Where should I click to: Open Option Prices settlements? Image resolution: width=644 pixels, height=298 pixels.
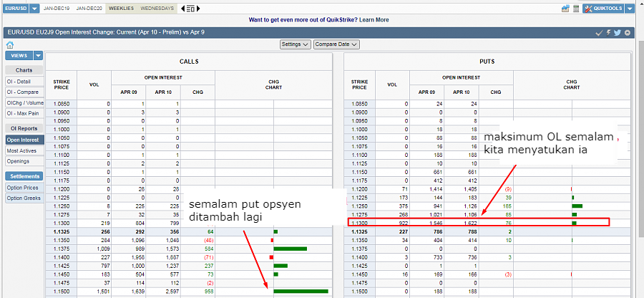pyautogui.click(x=24, y=188)
